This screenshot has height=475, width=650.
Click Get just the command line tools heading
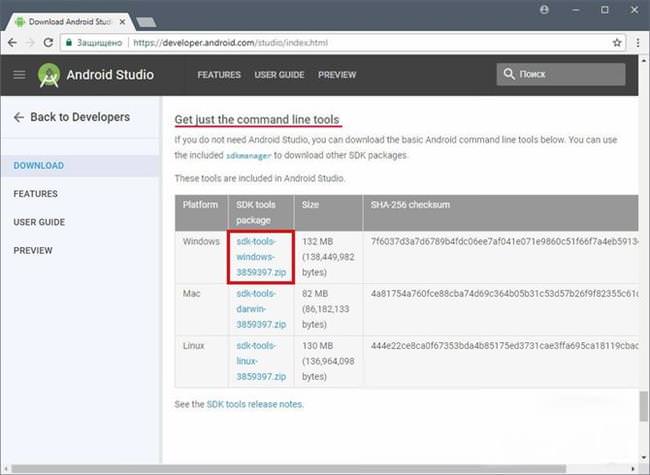coord(257,120)
